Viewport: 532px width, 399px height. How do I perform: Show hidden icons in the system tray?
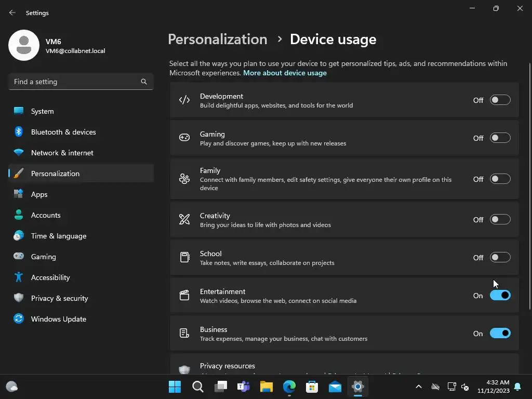click(419, 387)
